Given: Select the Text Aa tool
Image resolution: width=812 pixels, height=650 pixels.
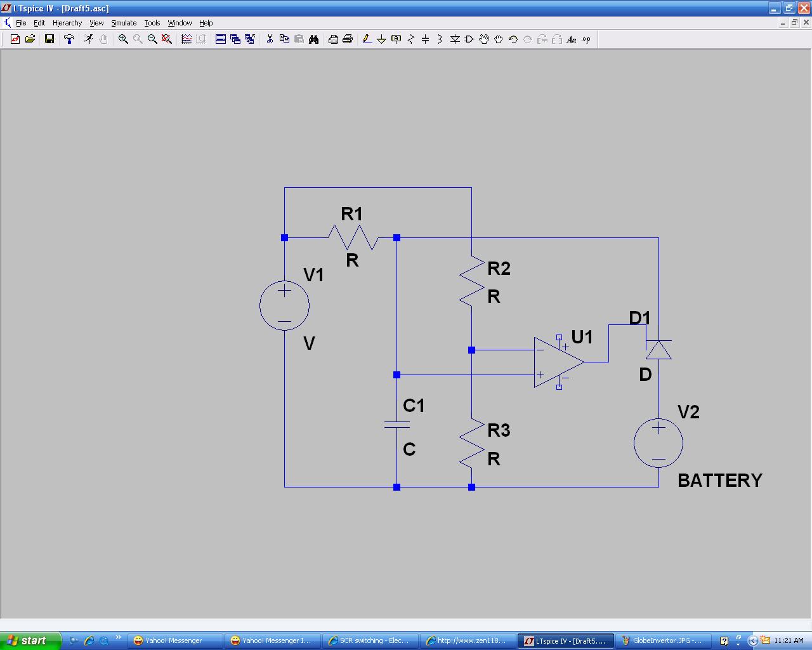Looking at the screenshot, I should [572, 39].
